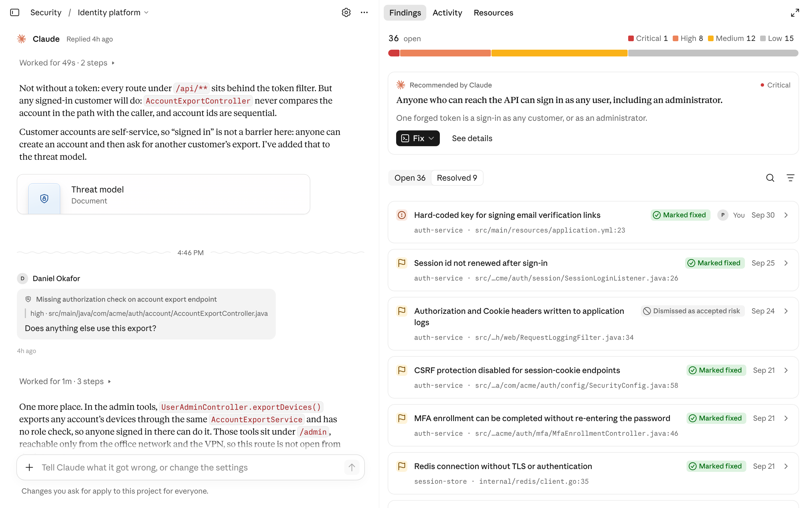Open the Fix button dropdown
The height and width of the screenshot is (508, 812).
tap(418, 138)
